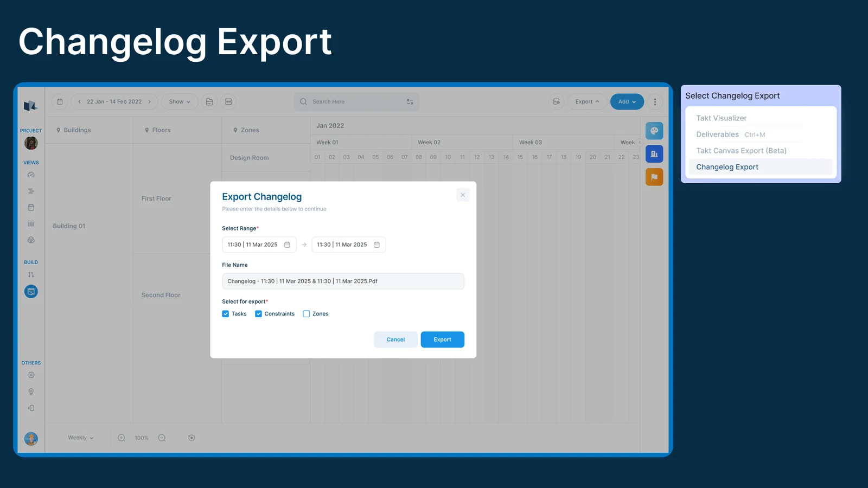
Task: Open settings gear under OTHERS
Action: click(x=31, y=375)
